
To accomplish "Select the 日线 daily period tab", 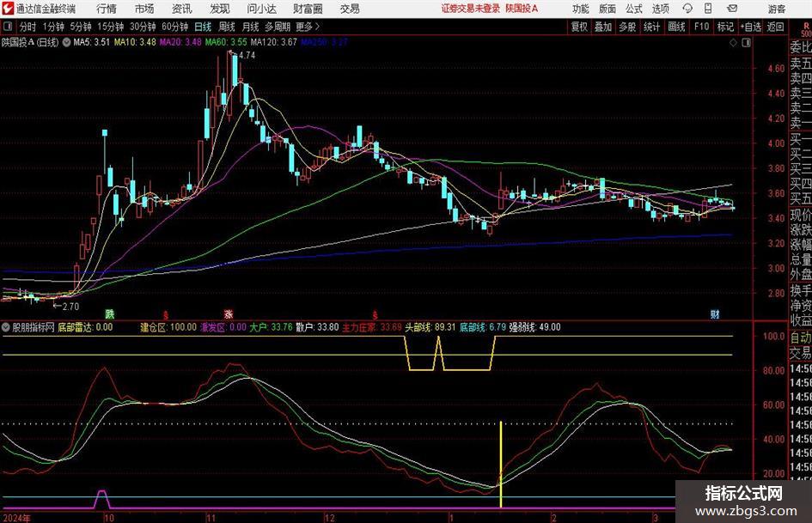I will tap(203, 27).
